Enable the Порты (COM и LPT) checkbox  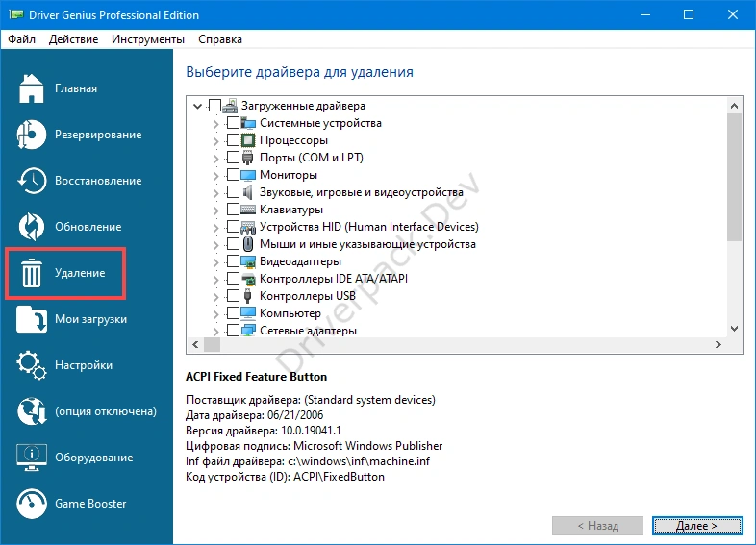pyautogui.click(x=233, y=157)
